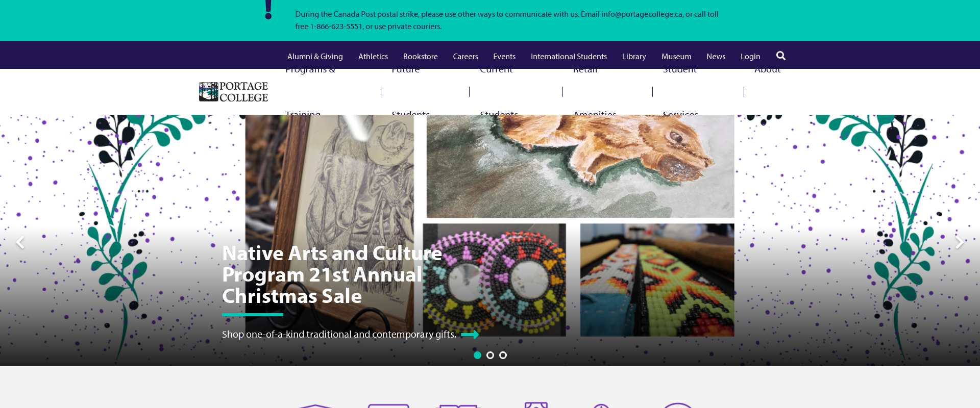Image resolution: width=980 pixels, height=408 pixels.
Task: Select the second carousel slide dot
Action: point(490,355)
